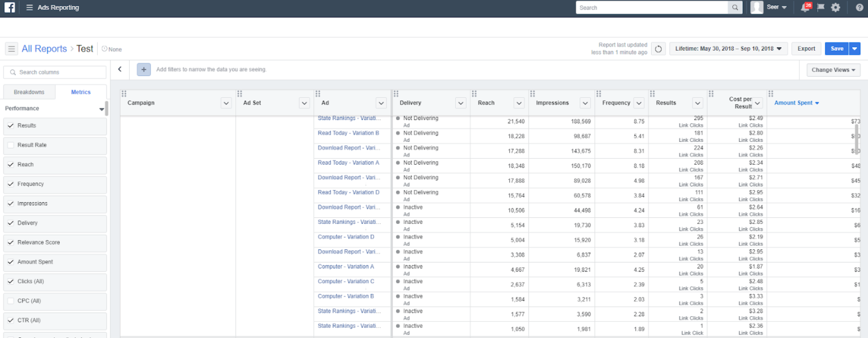Expand the Change Views dropdown
The image size is (868, 338).
point(833,70)
